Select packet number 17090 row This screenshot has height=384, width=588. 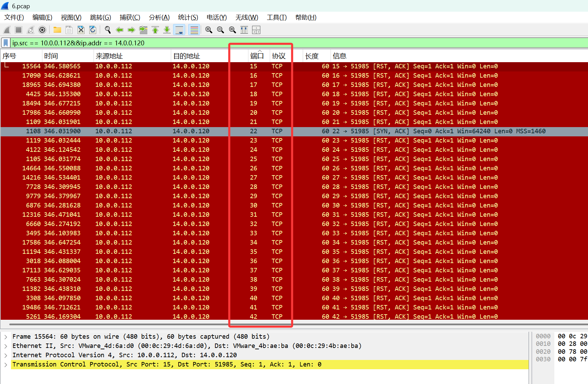point(294,76)
